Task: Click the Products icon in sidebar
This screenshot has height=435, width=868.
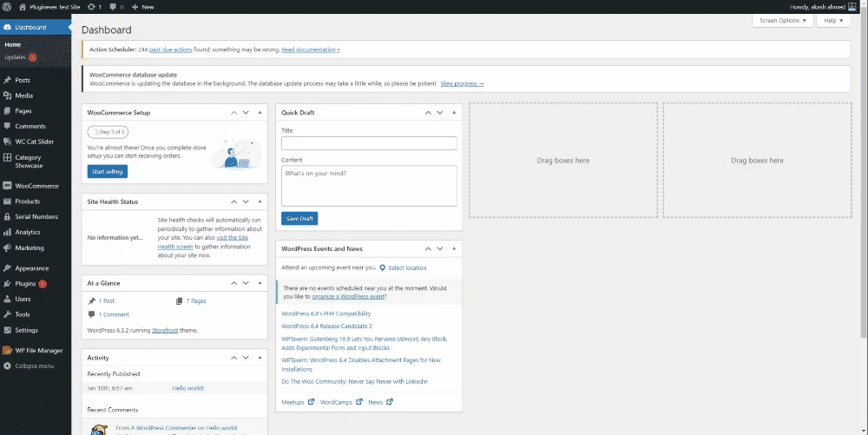Action: (7, 201)
